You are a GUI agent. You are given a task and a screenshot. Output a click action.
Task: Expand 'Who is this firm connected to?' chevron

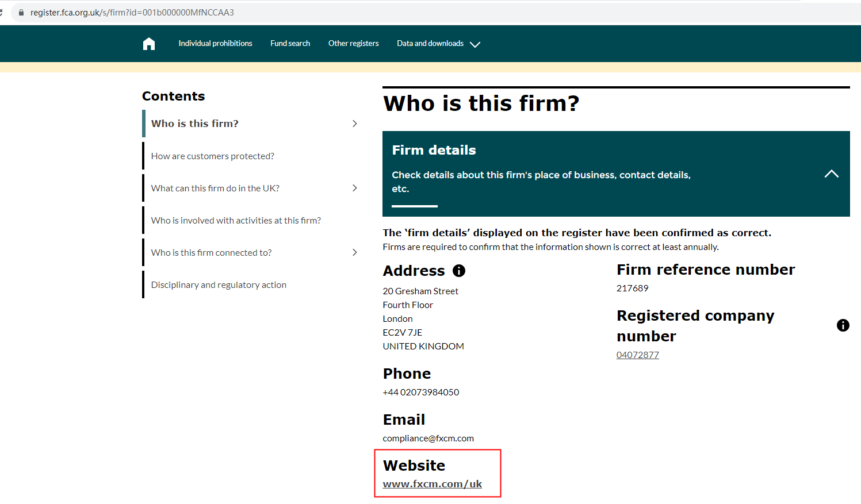point(354,252)
